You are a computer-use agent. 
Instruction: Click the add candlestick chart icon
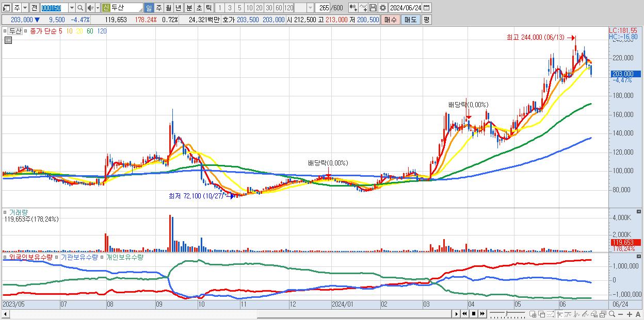353,8
